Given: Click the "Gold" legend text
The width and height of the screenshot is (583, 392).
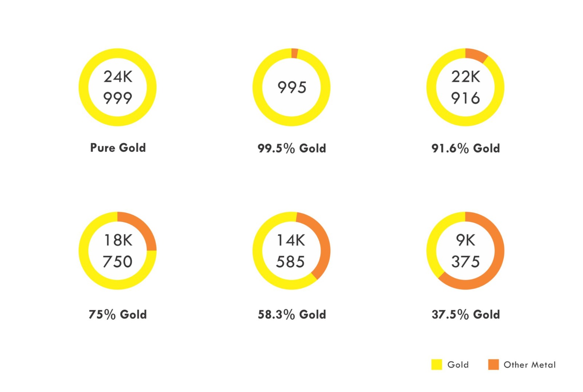Looking at the screenshot, I should 458,365.
